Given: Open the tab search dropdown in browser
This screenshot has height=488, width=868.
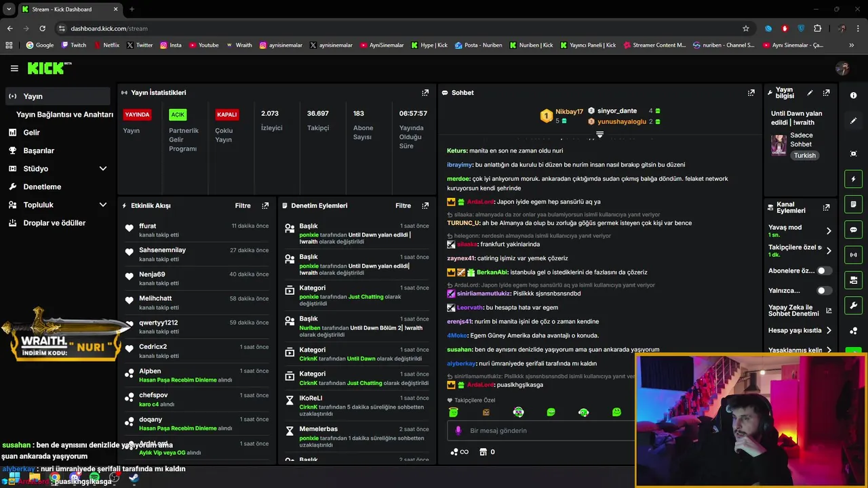Looking at the screenshot, I should click(x=9, y=9).
